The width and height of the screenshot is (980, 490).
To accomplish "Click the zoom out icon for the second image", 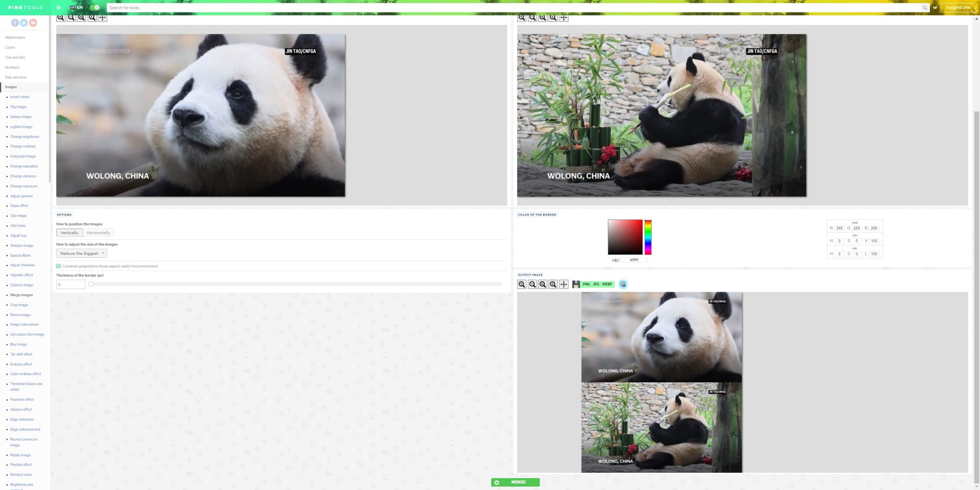I will (532, 18).
